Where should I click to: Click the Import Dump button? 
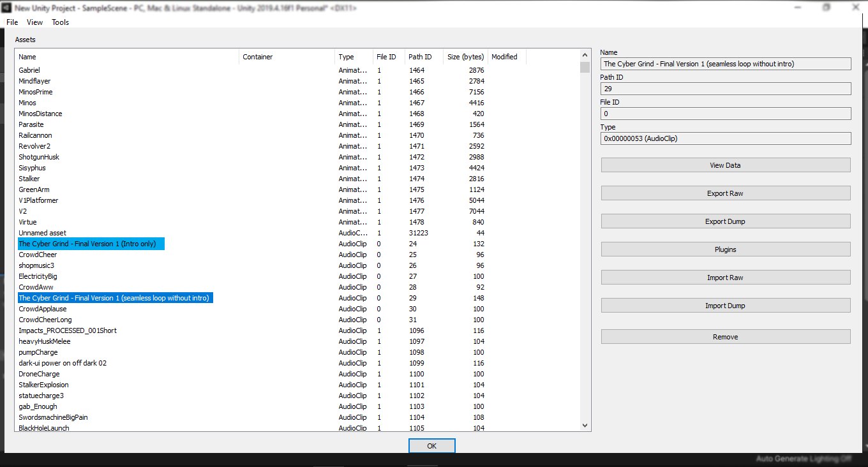(x=726, y=306)
